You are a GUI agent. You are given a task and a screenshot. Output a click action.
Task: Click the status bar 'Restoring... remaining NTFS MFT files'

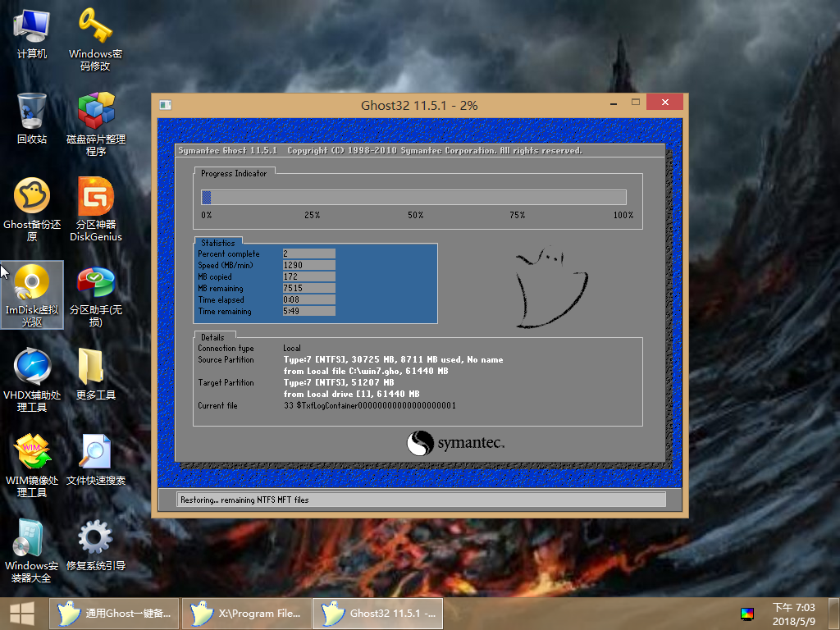point(421,500)
